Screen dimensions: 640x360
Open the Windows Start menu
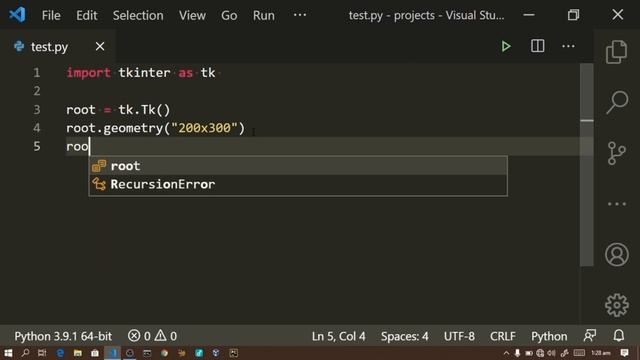pyautogui.click(x=8, y=353)
